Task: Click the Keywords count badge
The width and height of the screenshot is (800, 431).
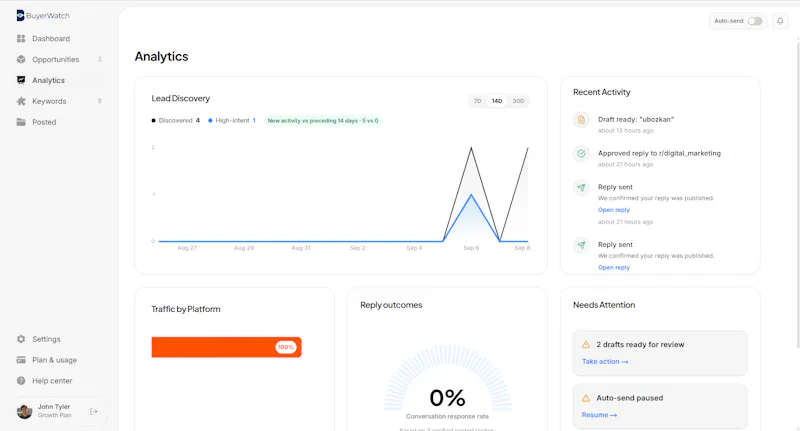Action: pyautogui.click(x=99, y=101)
